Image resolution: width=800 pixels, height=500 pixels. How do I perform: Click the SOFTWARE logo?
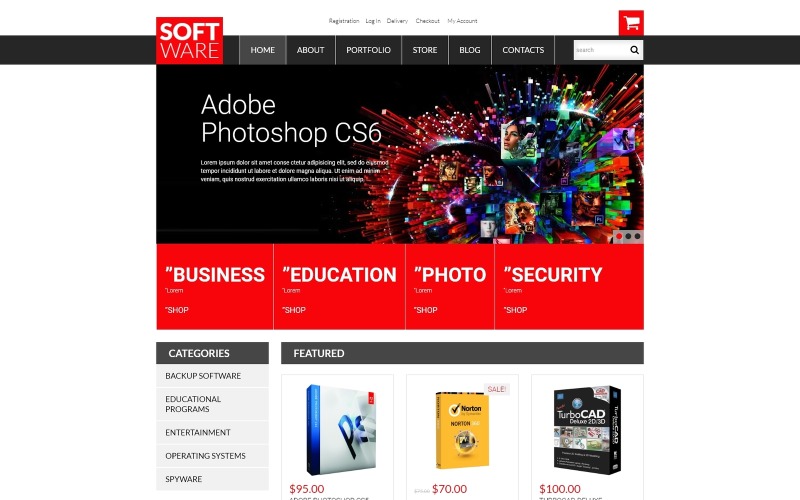[189, 41]
